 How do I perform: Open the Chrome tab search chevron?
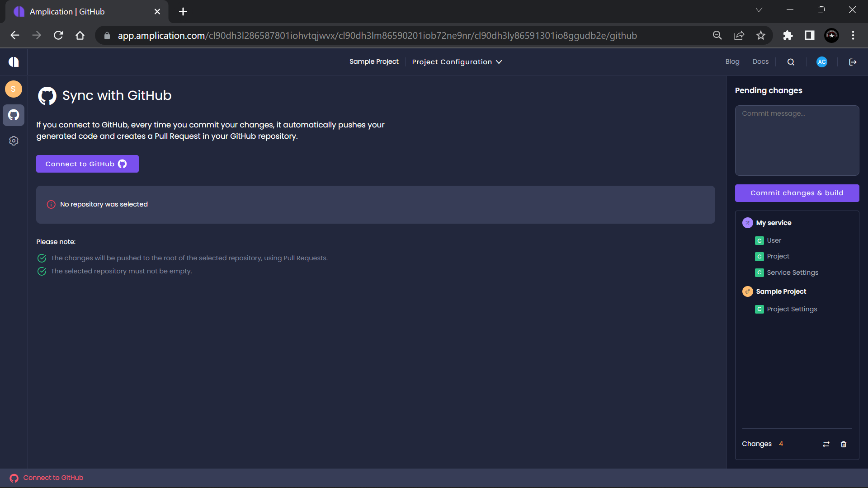(x=759, y=10)
